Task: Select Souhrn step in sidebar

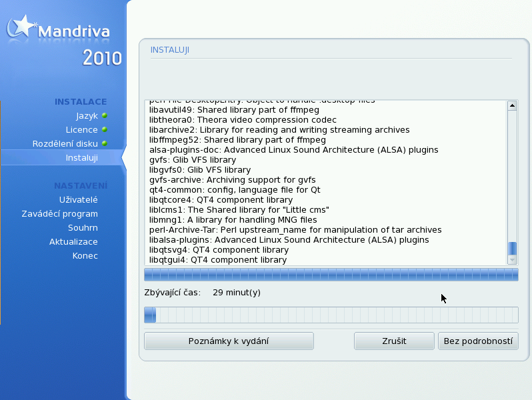Action: click(83, 227)
